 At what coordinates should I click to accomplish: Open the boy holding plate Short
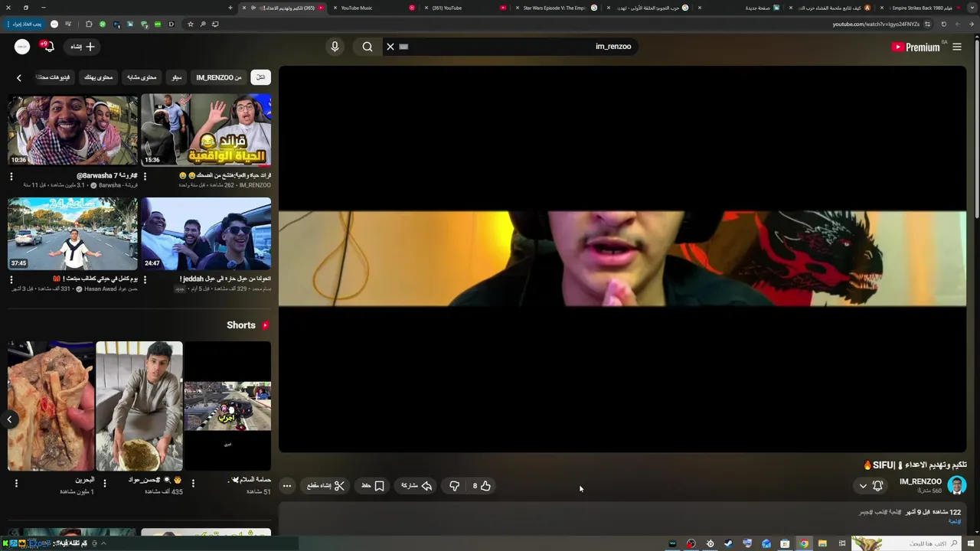tap(139, 406)
